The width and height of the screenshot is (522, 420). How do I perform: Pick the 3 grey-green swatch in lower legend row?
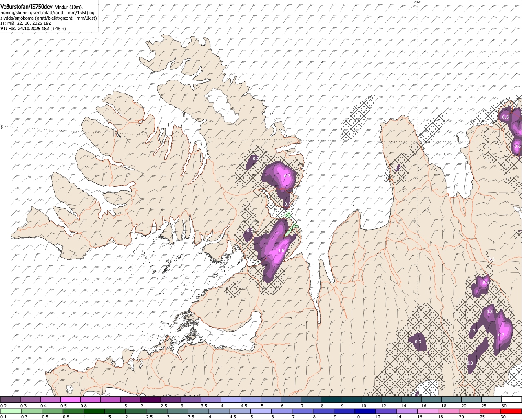pos(177,411)
